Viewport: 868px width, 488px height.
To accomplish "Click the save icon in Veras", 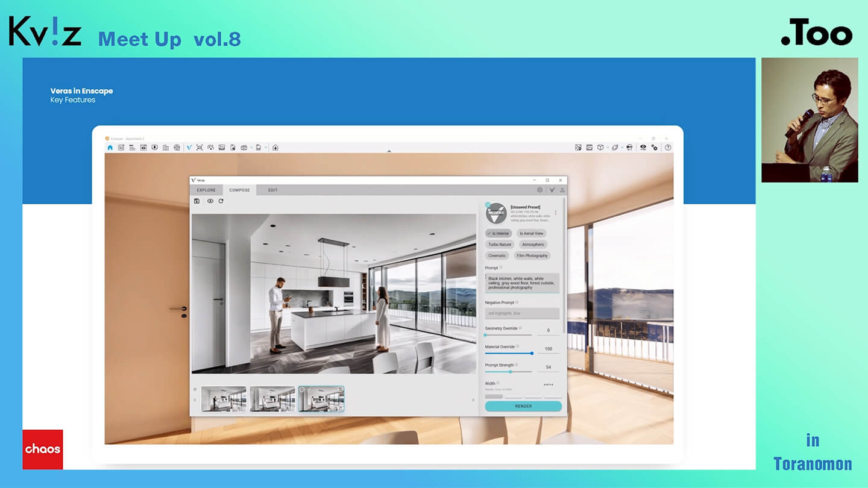I will pos(197,201).
